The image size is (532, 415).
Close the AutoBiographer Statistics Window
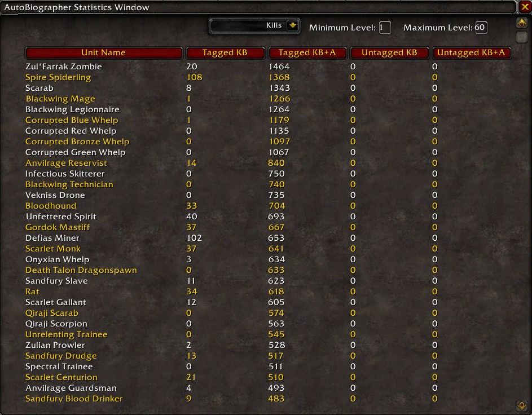tap(525, 7)
